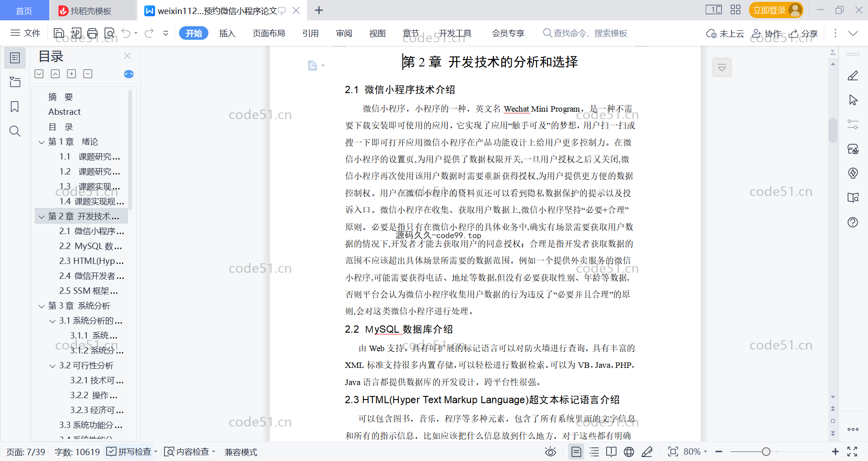Collapse 第1章 绪论 in outline
Image resolution: width=868 pixels, height=461 pixels.
coord(42,142)
